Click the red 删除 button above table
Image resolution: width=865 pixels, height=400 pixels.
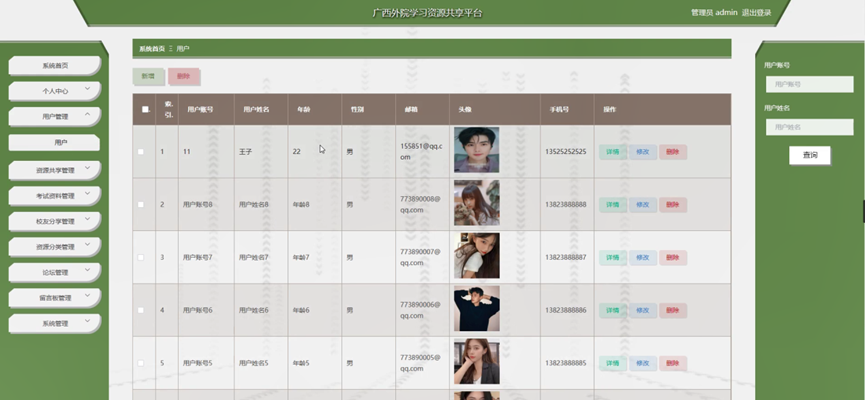tap(184, 77)
